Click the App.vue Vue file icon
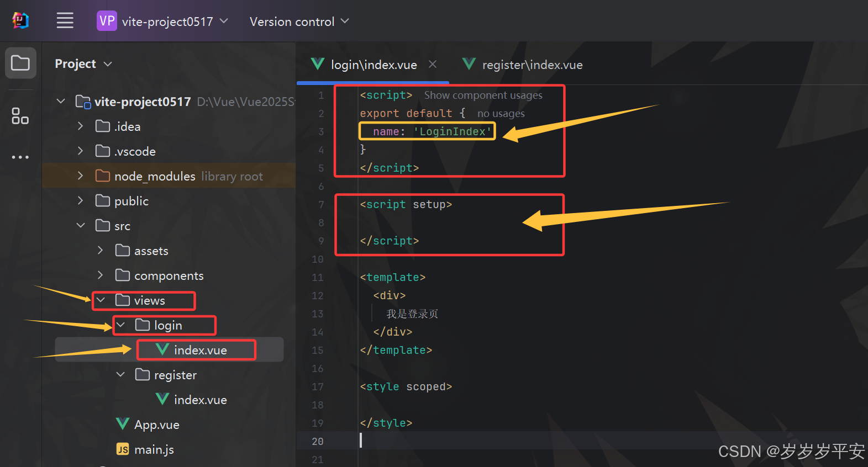The width and height of the screenshot is (868, 467). (x=123, y=423)
